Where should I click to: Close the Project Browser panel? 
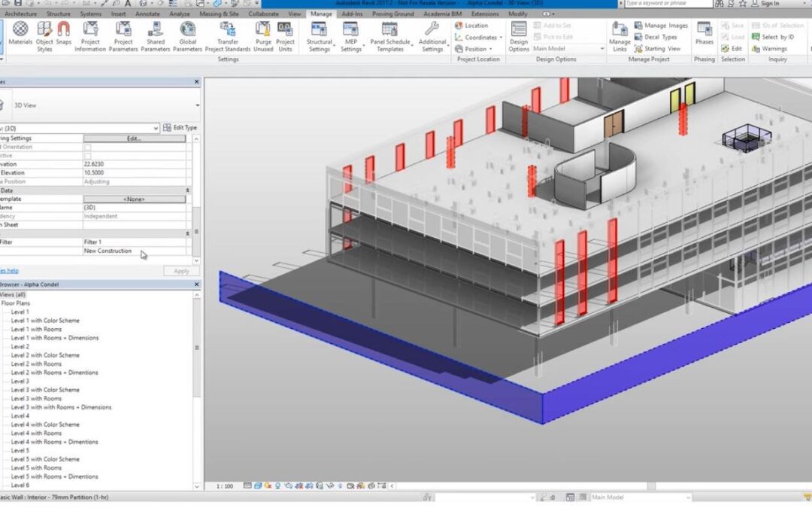[x=197, y=284]
